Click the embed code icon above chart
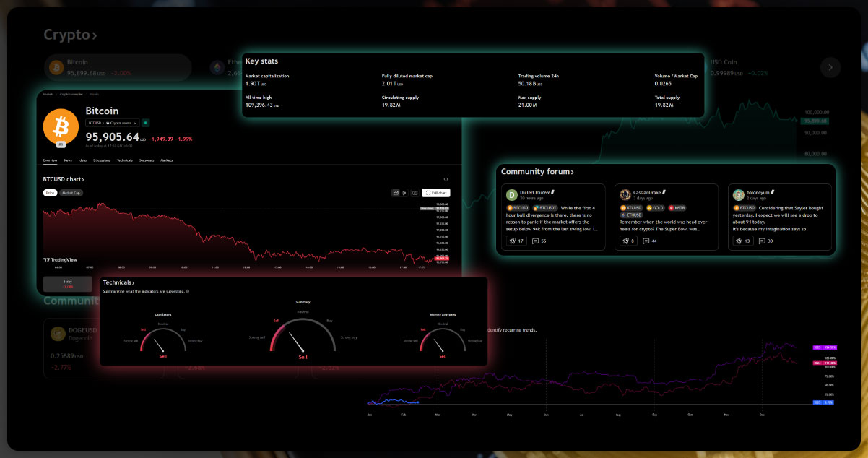This screenshot has height=458, width=868. pyautogui.click(x=446, y=179)
